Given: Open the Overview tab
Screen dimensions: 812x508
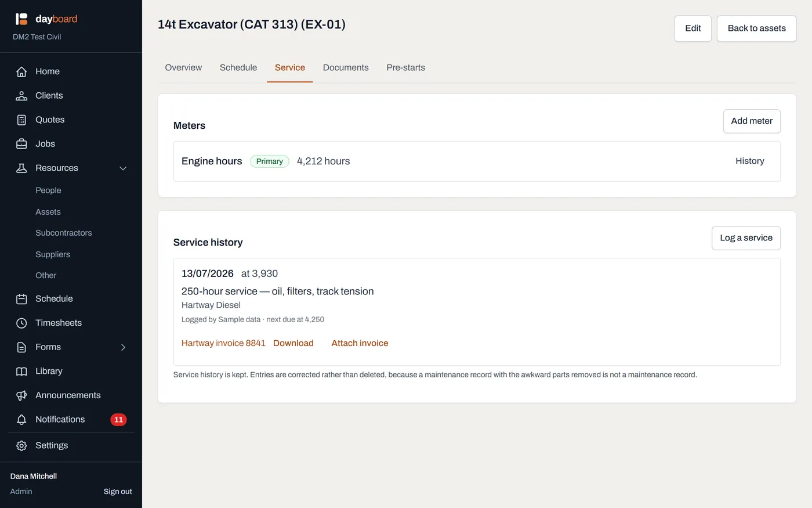Looking at the screenshot, I should tap(183, 68).
